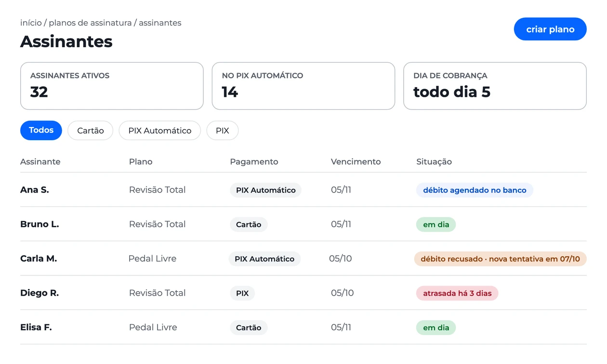607x364 pixels.
Task: Click the "Assinante" column header
Action: 40,162
